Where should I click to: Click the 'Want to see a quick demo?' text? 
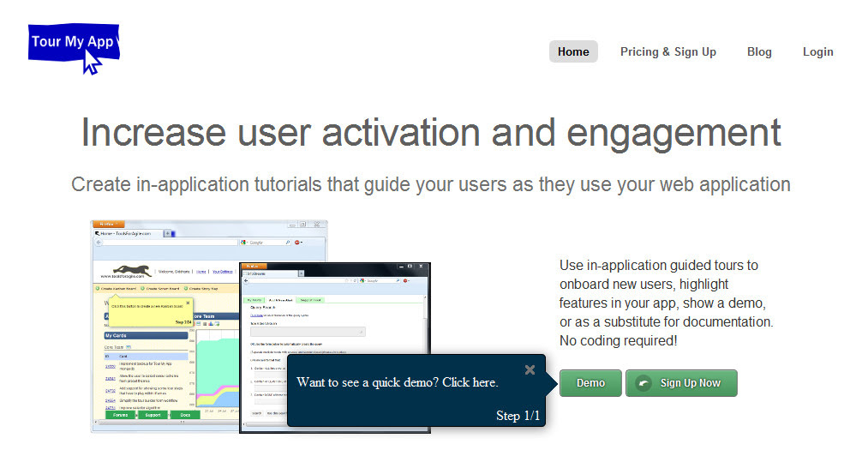[397, 382]
